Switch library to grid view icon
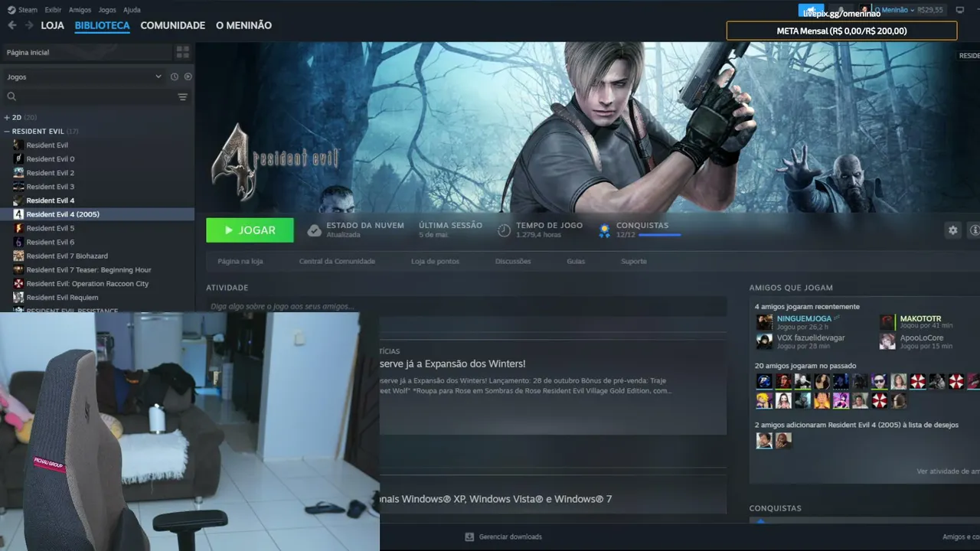 pos(182,52)
